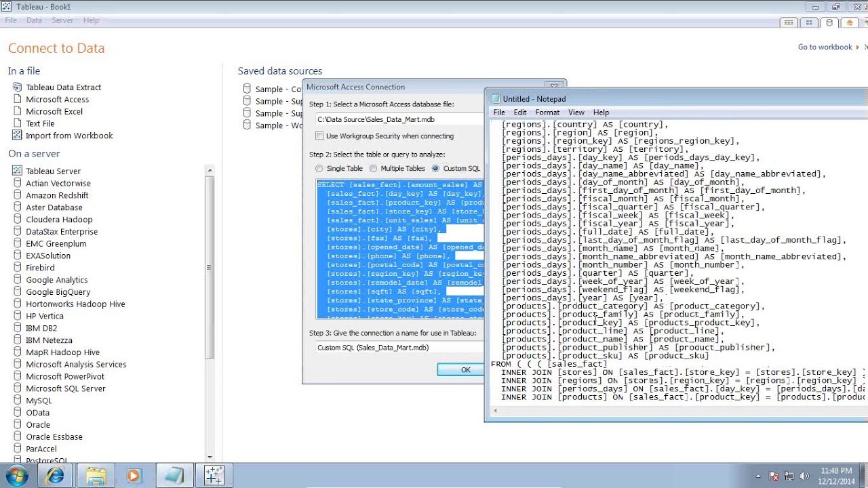Click Notepad's horizontal scrollbar left arrow
The height and width of the screenshot is (488, 868).
(x=496, y=411)
